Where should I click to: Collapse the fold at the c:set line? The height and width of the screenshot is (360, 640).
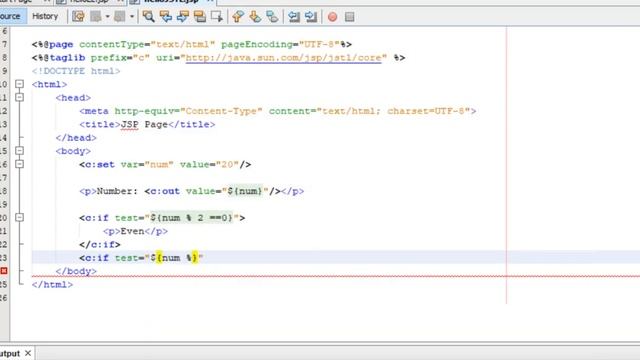coord(19,164)
